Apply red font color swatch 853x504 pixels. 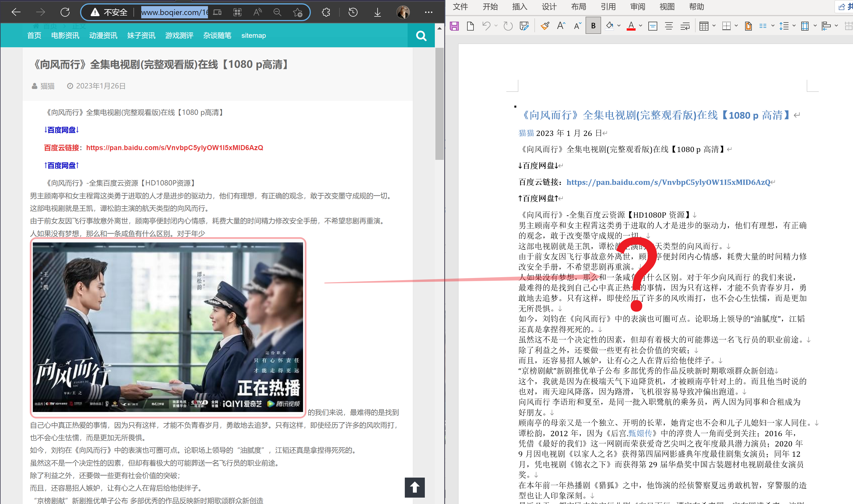pyautogui.click(x=631, y=26)
